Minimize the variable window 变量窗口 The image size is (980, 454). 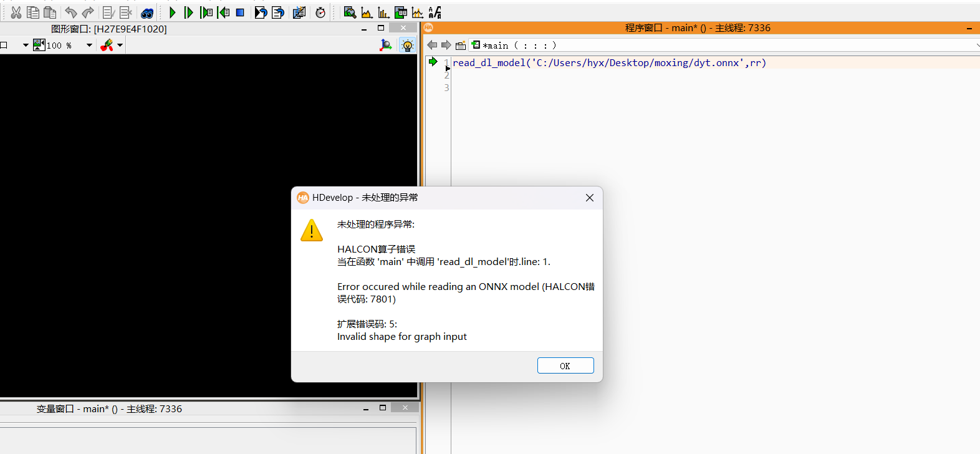[366, 408]
